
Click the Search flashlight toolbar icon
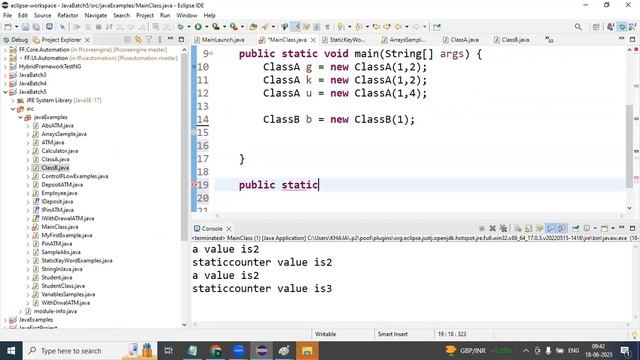tap(265, 27)
